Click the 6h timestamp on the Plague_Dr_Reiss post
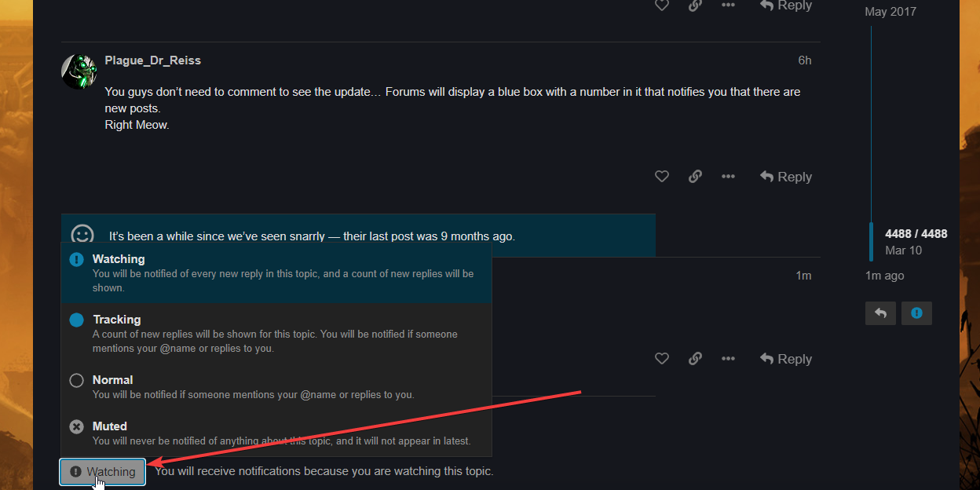Screen dimensions: 980x490 point(804,60)
